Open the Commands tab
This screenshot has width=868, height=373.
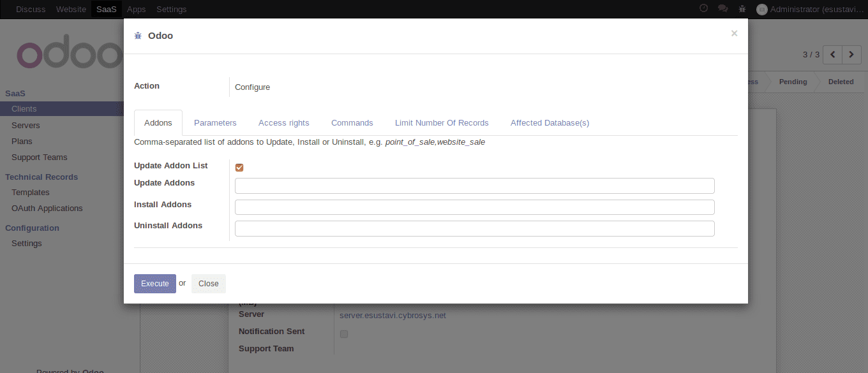pos(352,122)
